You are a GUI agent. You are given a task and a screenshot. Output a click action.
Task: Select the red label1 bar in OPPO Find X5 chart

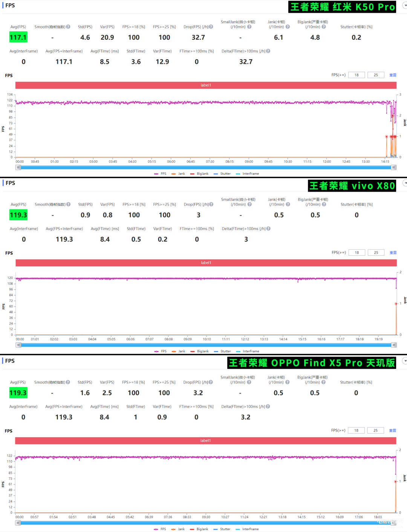click(x=206, y=441)
